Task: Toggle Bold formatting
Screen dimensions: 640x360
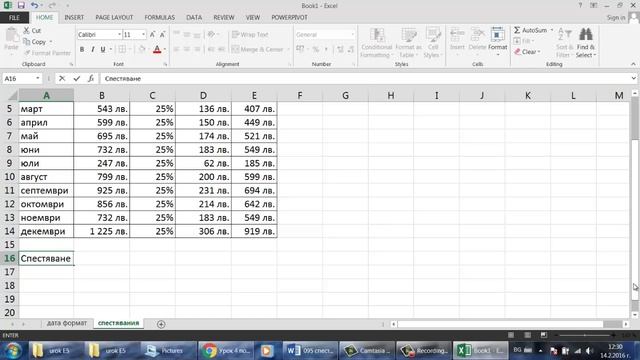Action: point(82,49)
